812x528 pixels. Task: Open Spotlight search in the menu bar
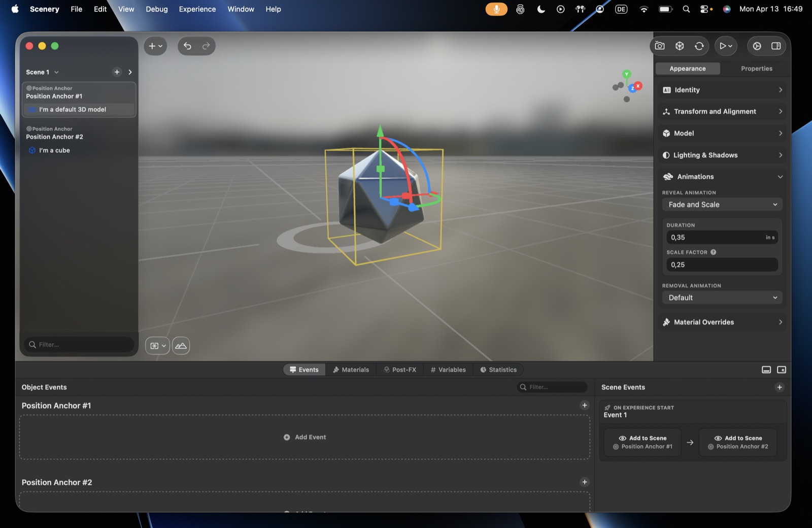coord(686,9)
